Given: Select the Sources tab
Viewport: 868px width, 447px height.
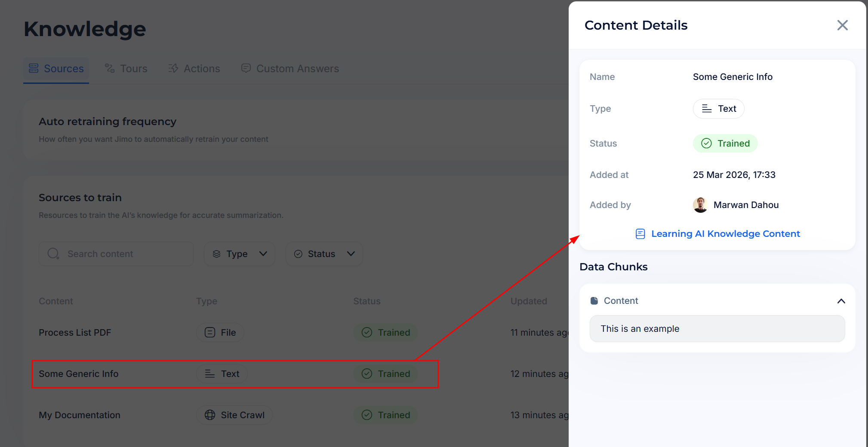Looking at the screenshot, I should click(x=56, y=69).
